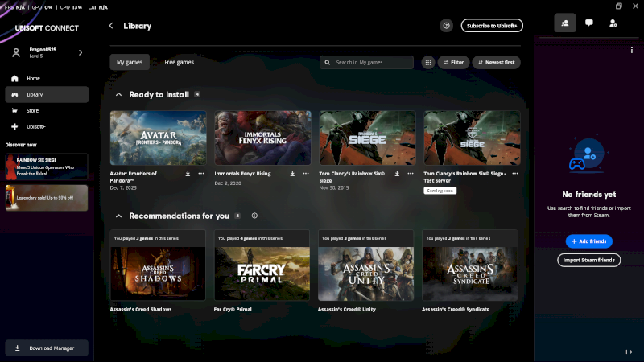Open the Newest first sort dropdown
This screenshot has width=644, height=362.
pos(496,63)
